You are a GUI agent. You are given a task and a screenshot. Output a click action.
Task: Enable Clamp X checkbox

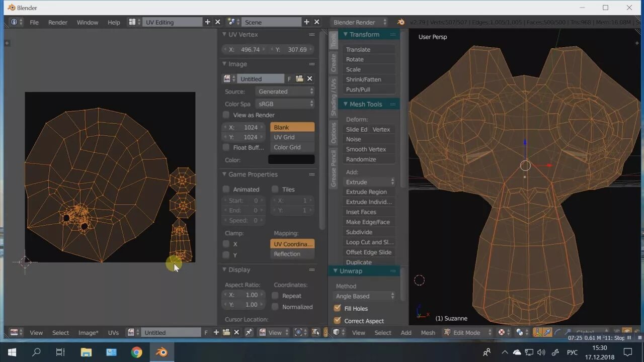[226, 244]
